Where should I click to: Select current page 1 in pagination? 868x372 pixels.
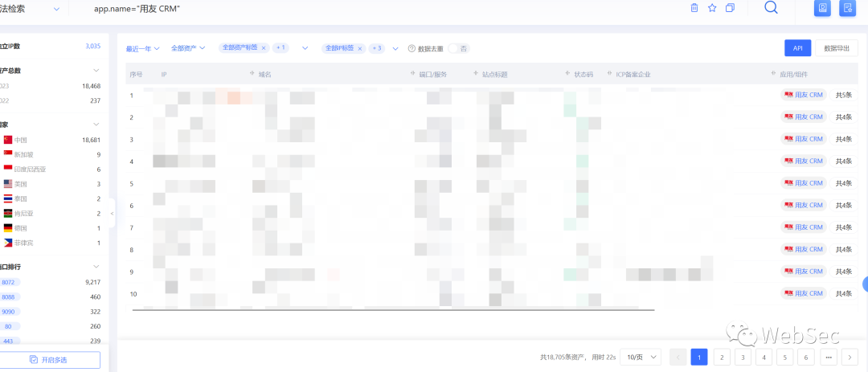point(699,357)
